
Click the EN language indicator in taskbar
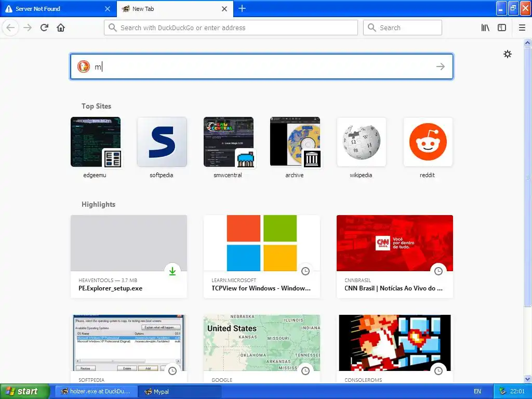[477, 391]
